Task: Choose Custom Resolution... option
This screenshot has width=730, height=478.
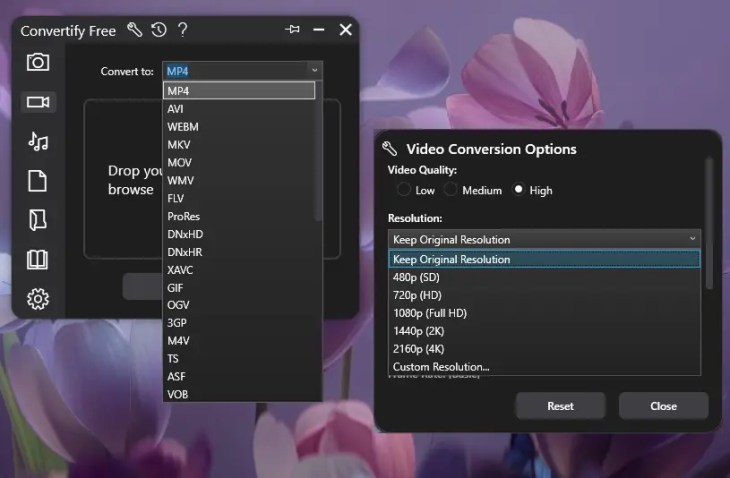Action: [544, 366]
